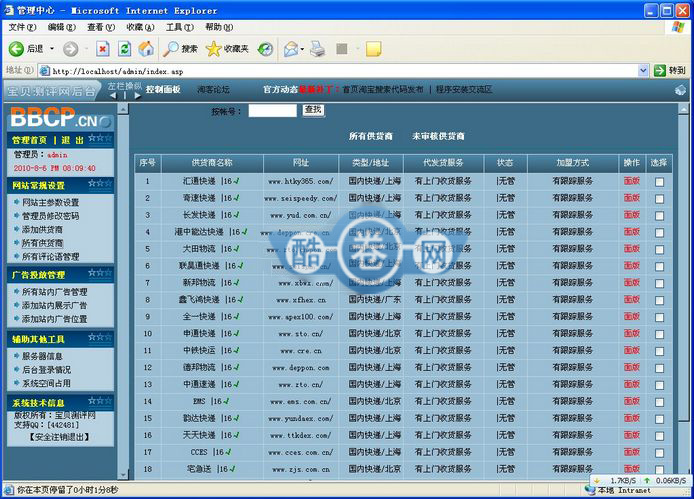Click main content scrollbar up arrow
The width and height of the screenshot is (694, 499).
tap(683, 109)
